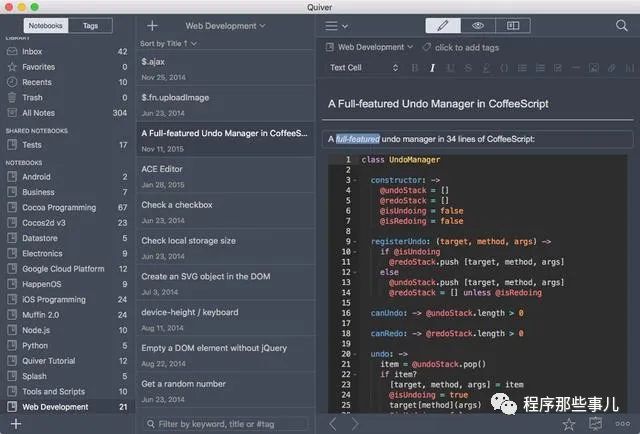Screen dimensions: 640x434
Task: Open the Tests shared notebook
Action: (67, 145)
